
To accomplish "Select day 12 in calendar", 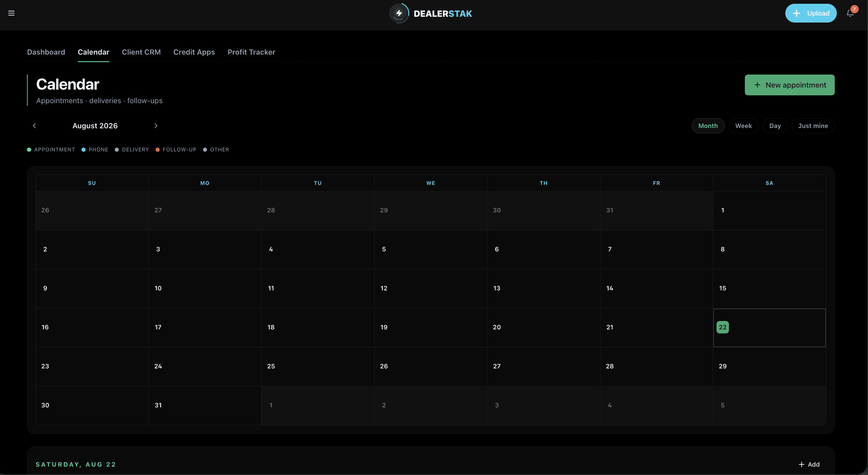I will pos(431,289).
